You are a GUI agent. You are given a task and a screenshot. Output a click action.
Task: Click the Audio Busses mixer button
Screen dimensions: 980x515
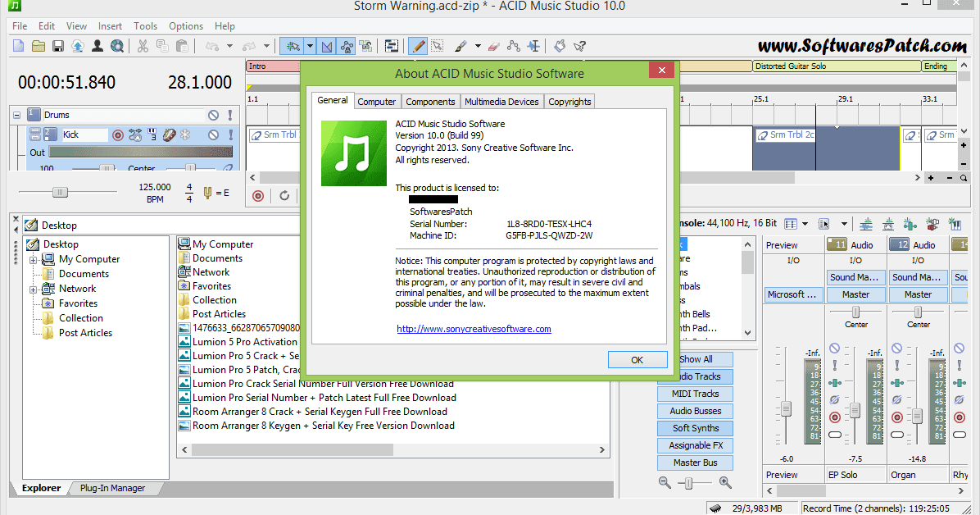(x=695, y=411)
